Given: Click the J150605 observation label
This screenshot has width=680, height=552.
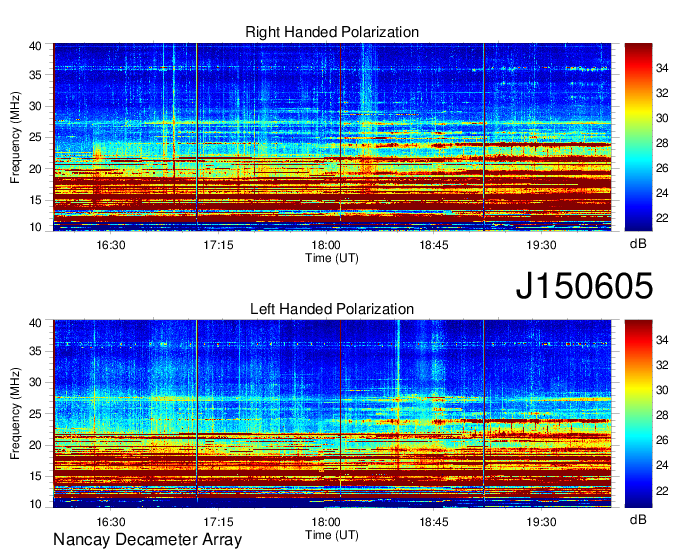Looking at the screenshot, I should tap(584, 286).
